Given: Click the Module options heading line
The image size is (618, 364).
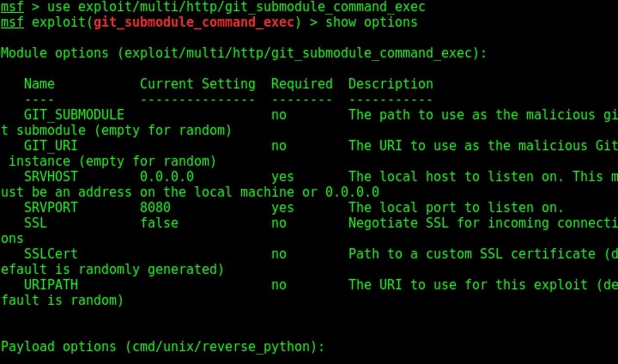Looking at the screenshot, I should [244, 53].
